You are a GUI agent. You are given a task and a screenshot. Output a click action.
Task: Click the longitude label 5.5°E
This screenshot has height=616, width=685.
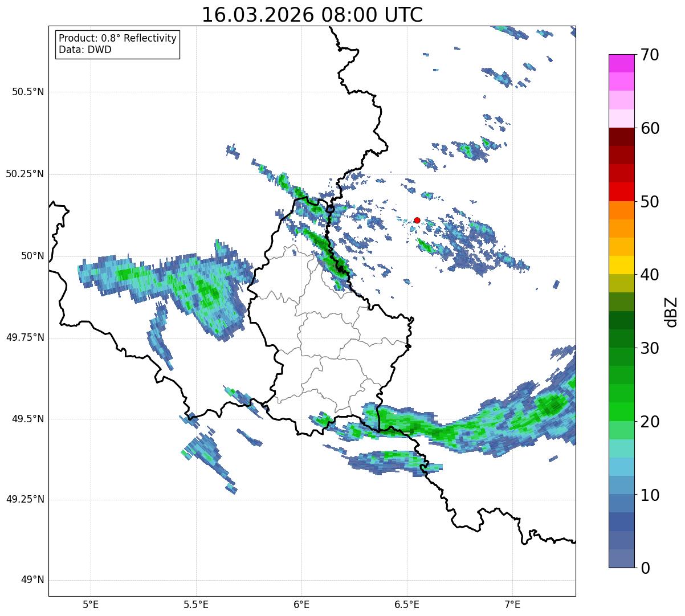point(196,604)
